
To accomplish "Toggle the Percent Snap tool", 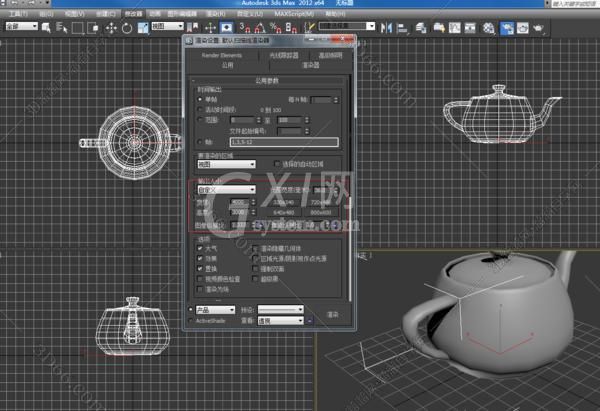I will coord(275,28).
